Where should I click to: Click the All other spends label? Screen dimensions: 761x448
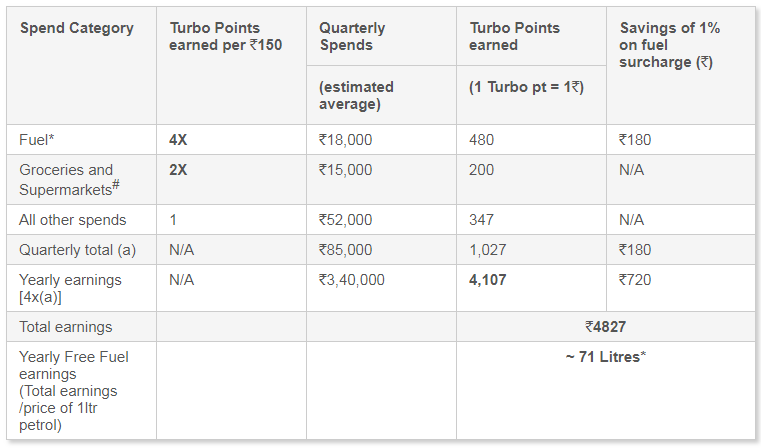click(x=73, y=220)
